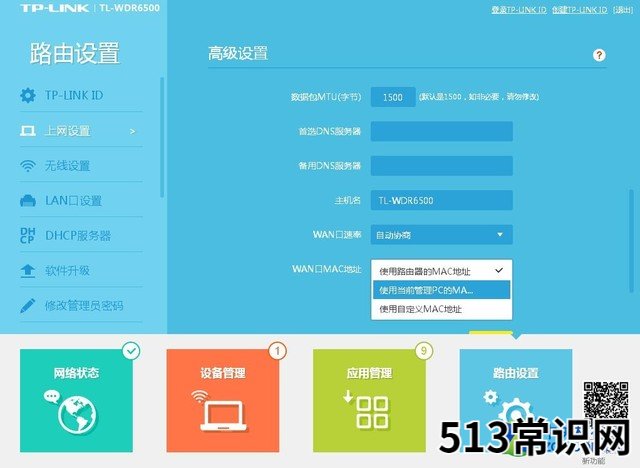This screenshot has height=468, width=640.
Task: Click the Wi-Fi icon beside 无线设置
Action: click(28, 166)
